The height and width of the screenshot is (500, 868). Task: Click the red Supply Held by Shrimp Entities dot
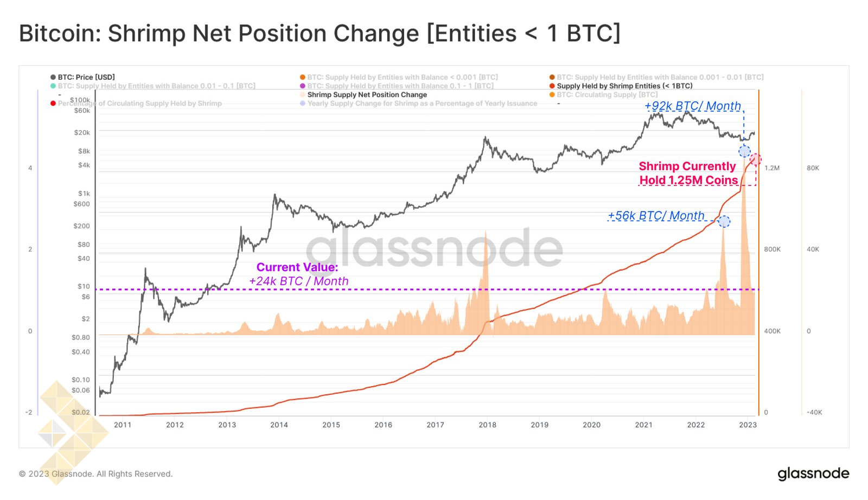552,86
